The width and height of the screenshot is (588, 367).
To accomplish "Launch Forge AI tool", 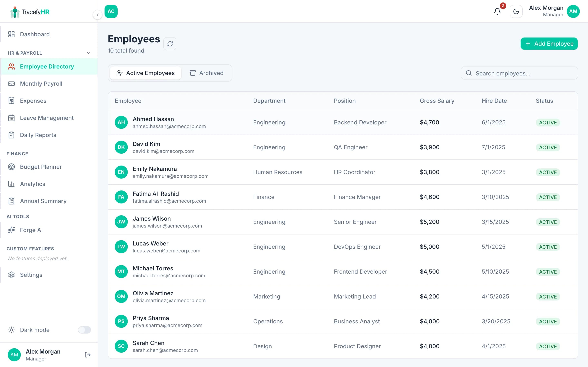I will pyautogui.click(x=31, y=230).
